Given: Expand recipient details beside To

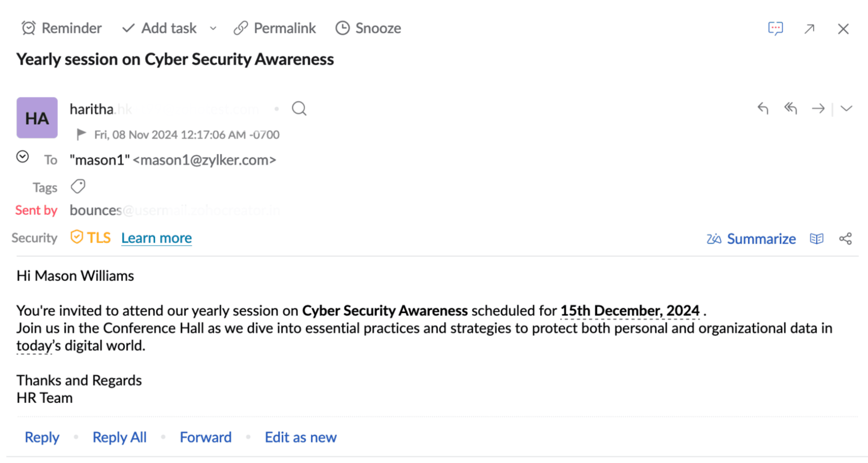Looking at the screenshot, I should [x=23, y=157].
